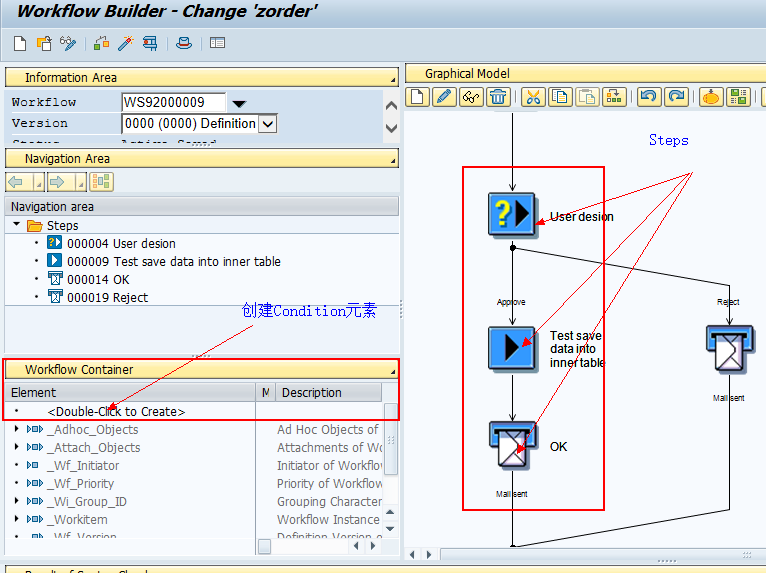Click the paste icon in Graphical Model toolbar
Viewport: 766px width, 573px height.
(x=587, y=97)
